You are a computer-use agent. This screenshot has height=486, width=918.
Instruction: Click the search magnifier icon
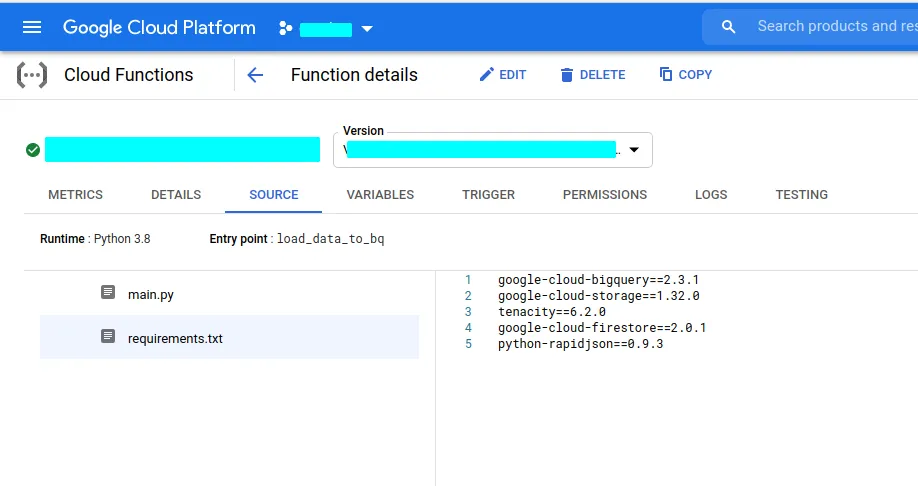coord(729,27)
